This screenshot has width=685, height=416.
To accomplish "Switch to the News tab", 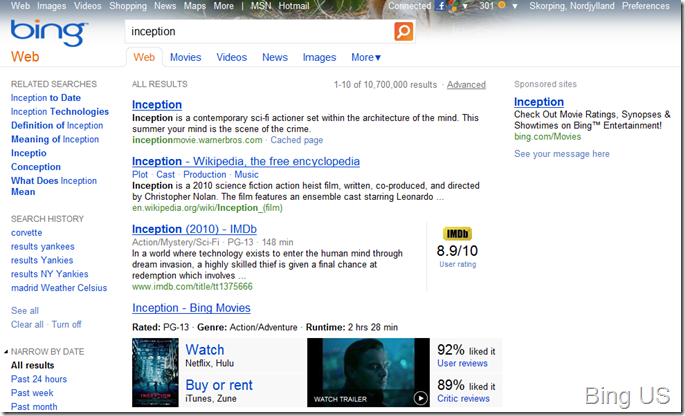I will (275, 57).
